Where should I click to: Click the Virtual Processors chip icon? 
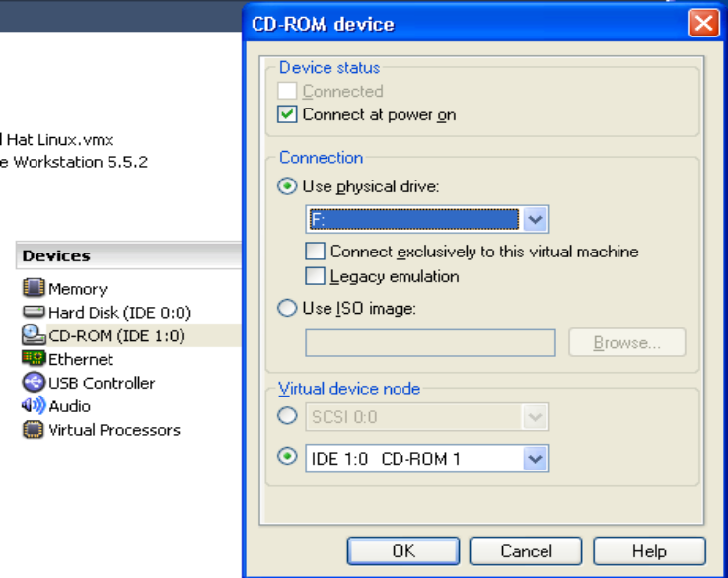[34, 430]
